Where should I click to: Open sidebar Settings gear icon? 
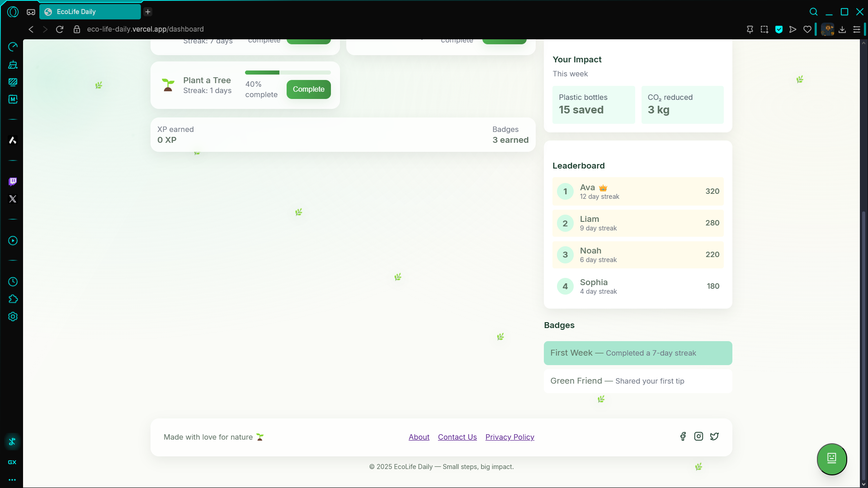13,317
